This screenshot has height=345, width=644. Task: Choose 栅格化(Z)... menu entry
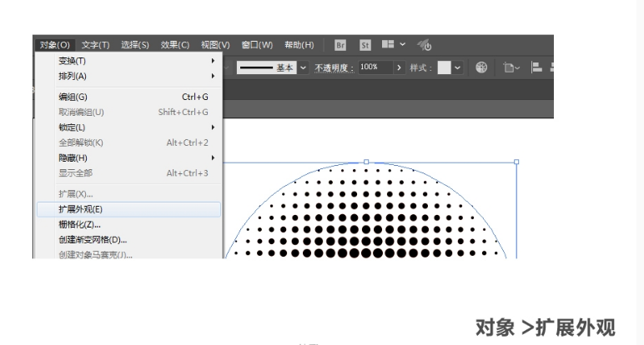[129, 224]
